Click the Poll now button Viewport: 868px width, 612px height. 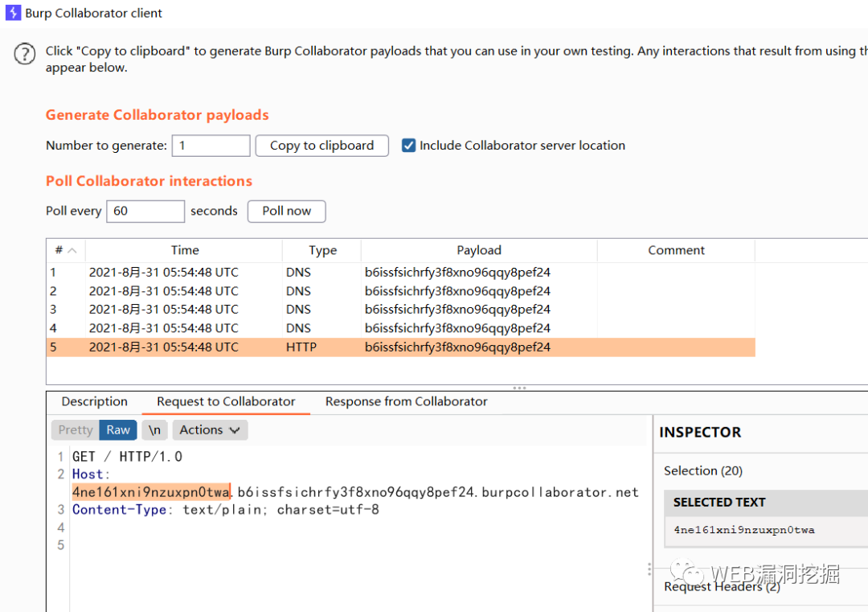click(286, 211)
